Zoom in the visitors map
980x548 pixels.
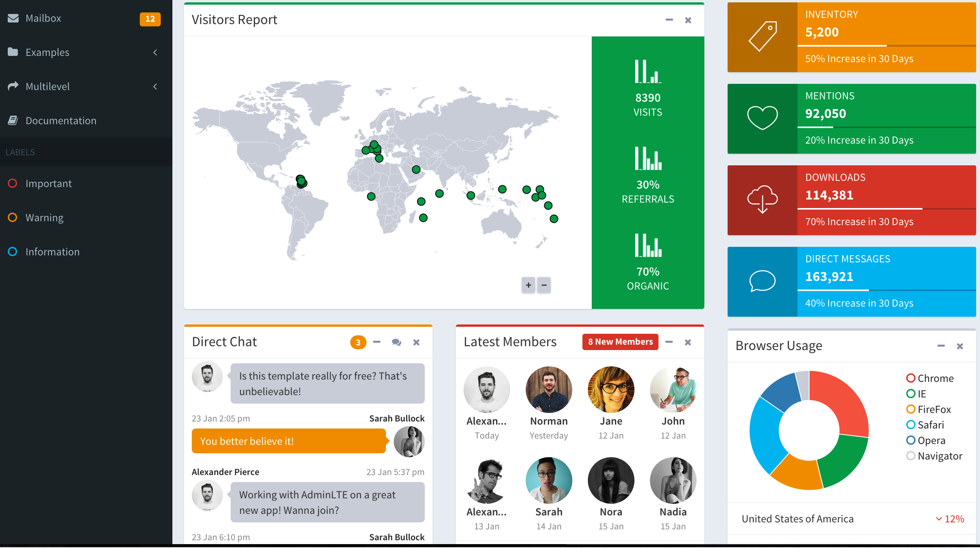528,285
